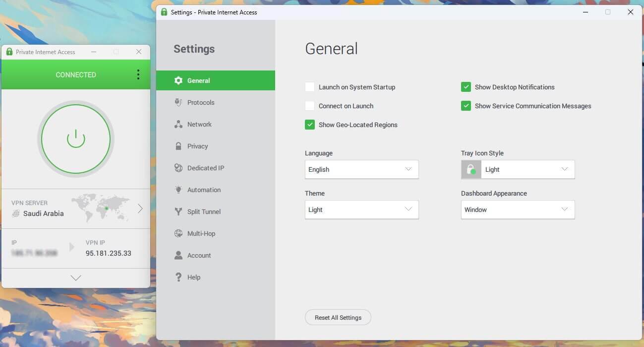Click the Split Tunnel fork icon
Viewport: 644px width, 347px height.
click(178, 211)
